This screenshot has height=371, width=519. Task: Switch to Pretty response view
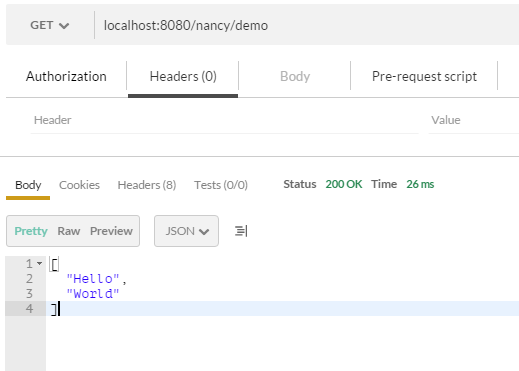click(x=31, y=231)
